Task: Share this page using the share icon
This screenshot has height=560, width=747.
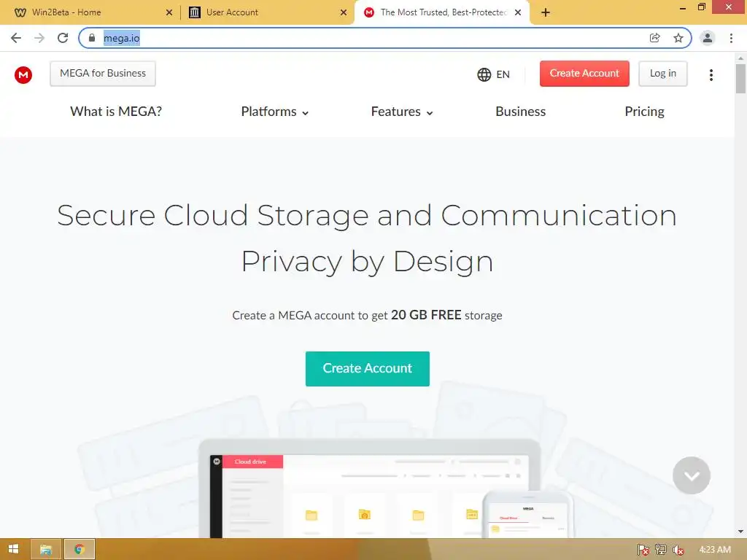Action: pyautogui.click(x=655, y=38)
